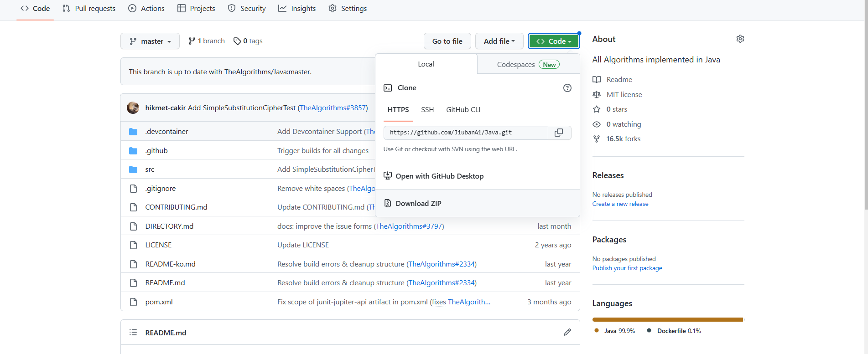
Task: Open the .devcontainer folder name
Action: pos(166,132)
